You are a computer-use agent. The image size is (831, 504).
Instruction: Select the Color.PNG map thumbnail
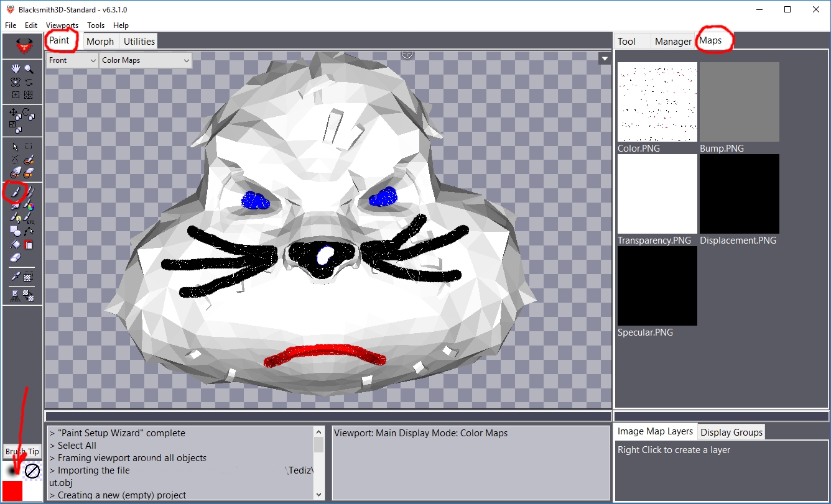tap(657, 102)
